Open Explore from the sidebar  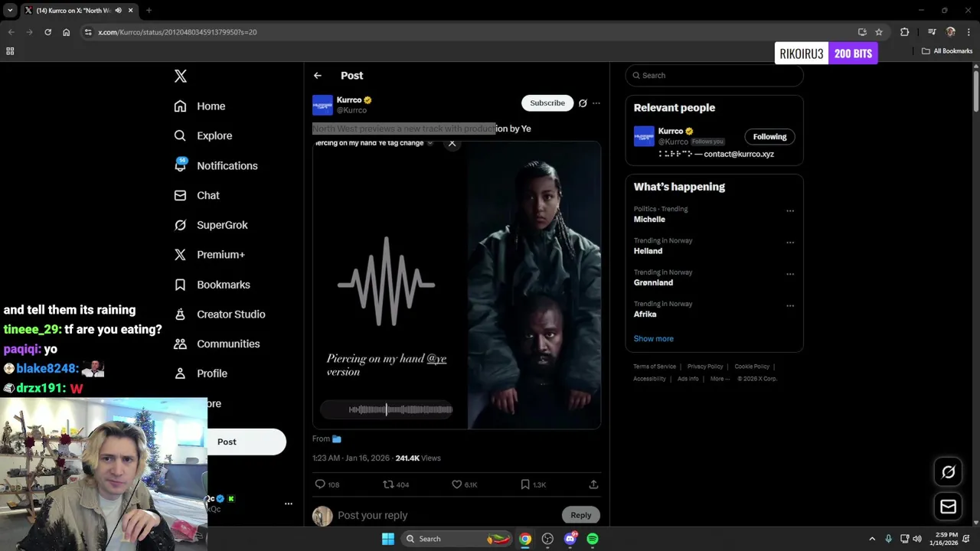coord(203,135)
